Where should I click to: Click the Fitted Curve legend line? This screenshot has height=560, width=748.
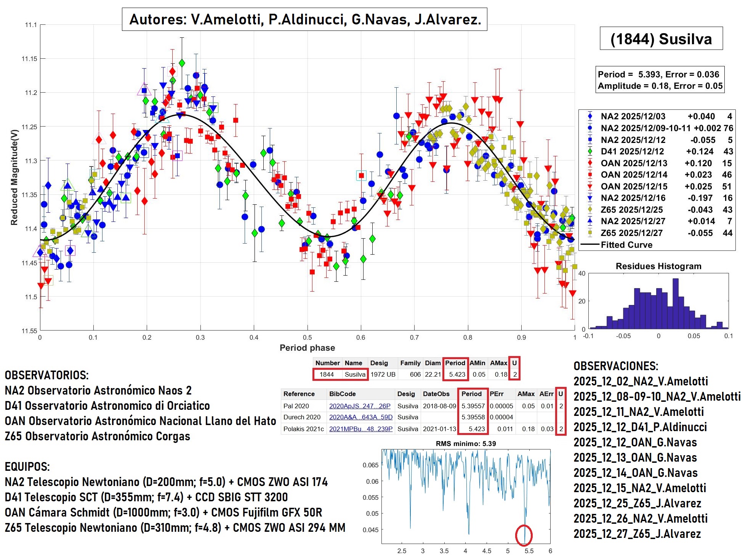(590, 245)
